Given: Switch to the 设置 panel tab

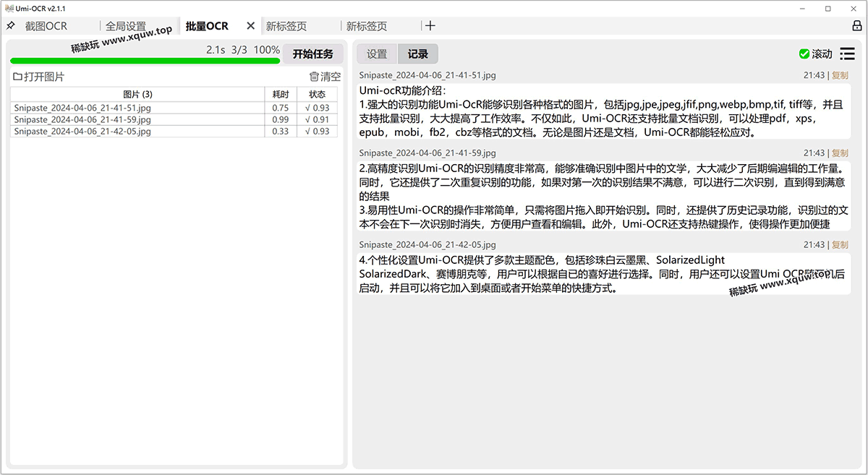Looking at the screenshot, I should pyautogui.click(x=377, y=54).
